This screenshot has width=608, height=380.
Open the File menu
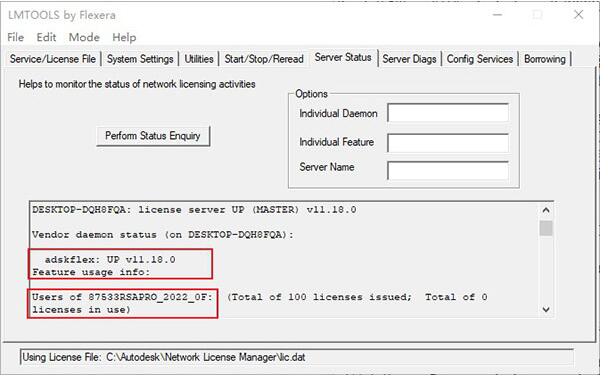pos(16,37)
